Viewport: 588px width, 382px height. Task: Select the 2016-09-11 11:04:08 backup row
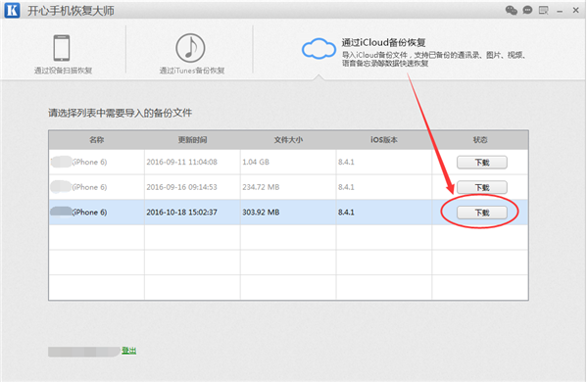pyautogui.click(x=288, y=162)
